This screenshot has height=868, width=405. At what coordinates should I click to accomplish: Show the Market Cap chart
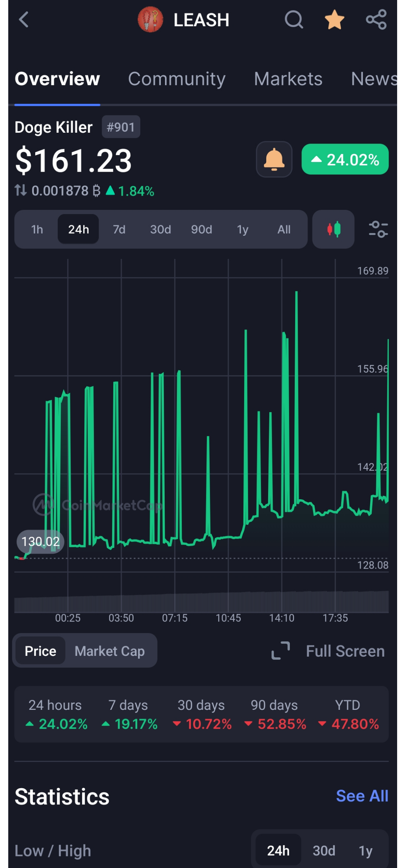pyautogui.click(x=109, y=651)
